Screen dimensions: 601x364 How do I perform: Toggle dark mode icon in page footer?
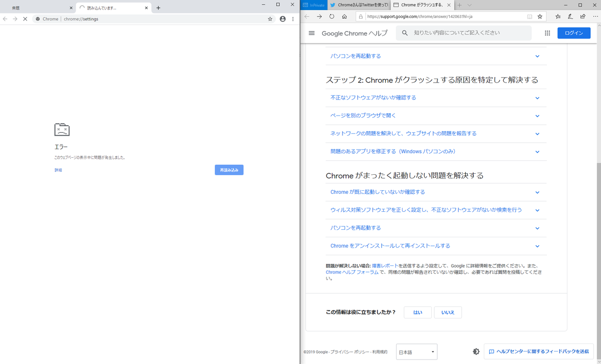pos(476,351)
